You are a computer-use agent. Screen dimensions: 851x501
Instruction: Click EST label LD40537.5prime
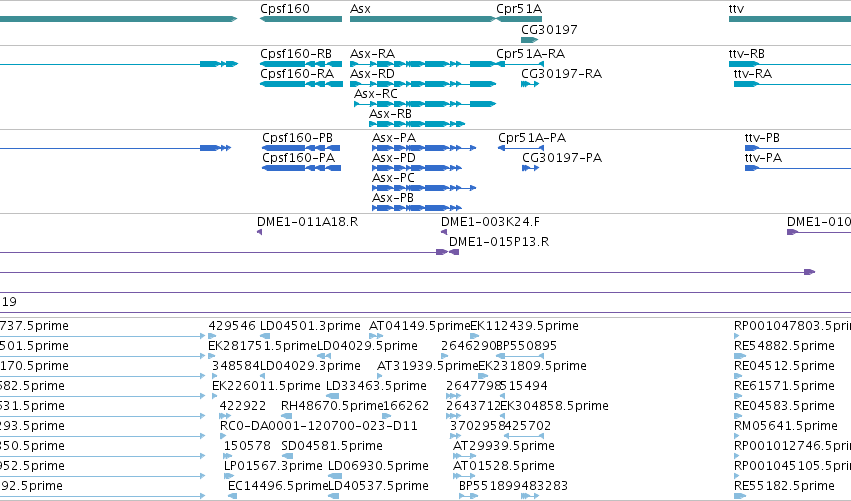(x=378, y=487)
